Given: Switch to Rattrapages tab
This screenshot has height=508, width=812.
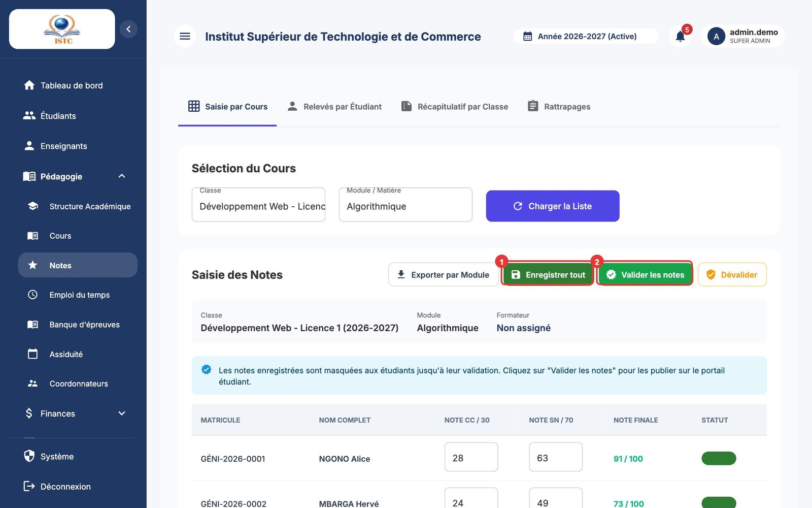Looking at the screenshot, I should 559,107.
